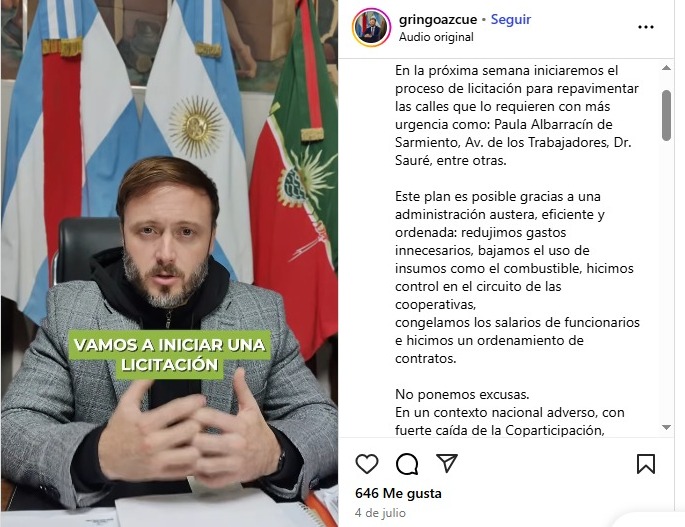The width and height of the screenshot is (685, 527).
Task: View who liked via 646 Me gusta
Action: click(x=398, y=493)
